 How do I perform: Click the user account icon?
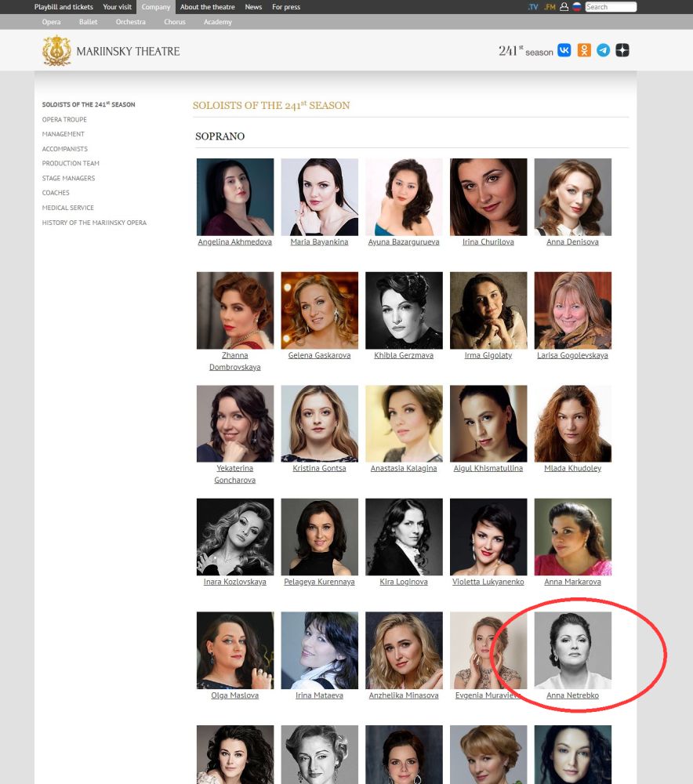[x=564, y=7]
